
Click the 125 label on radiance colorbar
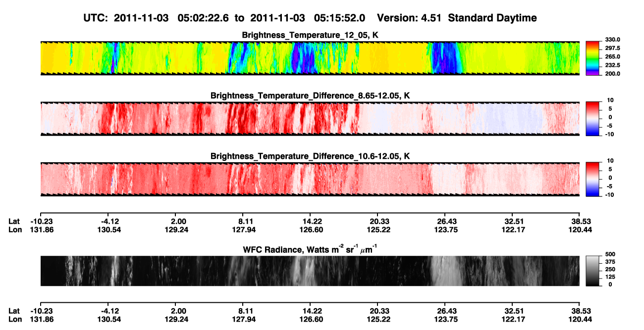[x=609, y=277]
